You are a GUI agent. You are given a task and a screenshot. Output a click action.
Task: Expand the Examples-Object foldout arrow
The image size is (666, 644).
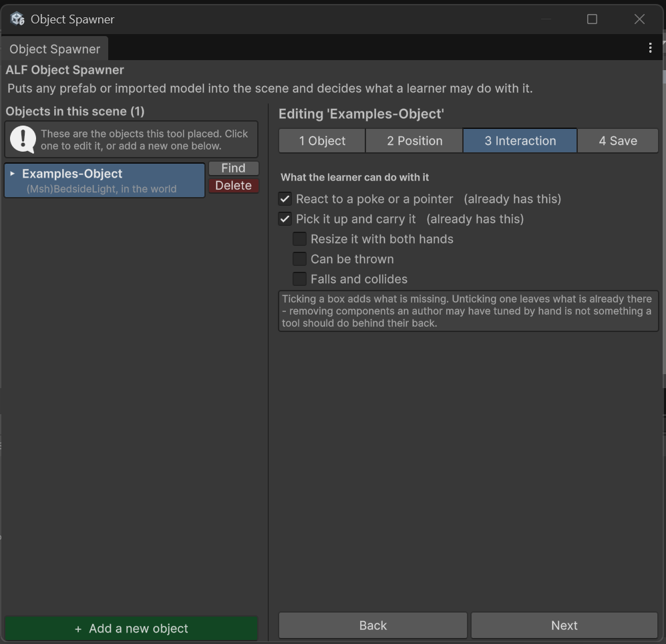click(12, 173)
